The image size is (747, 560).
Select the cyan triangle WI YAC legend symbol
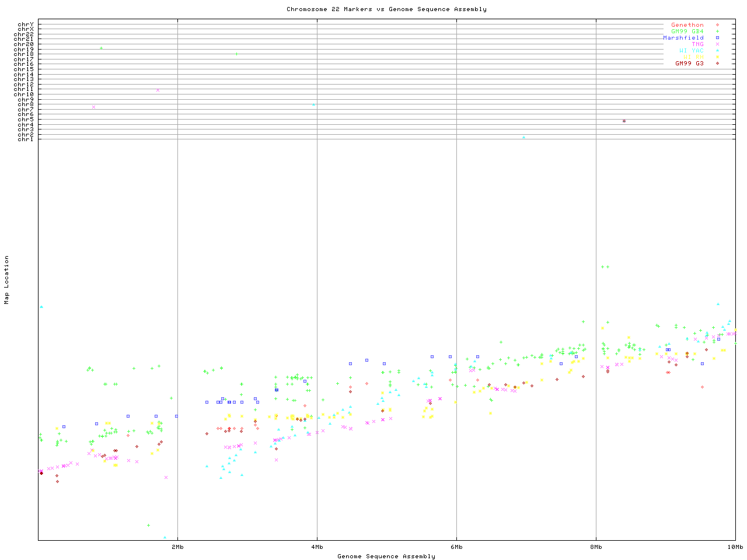tap(717, 51)
